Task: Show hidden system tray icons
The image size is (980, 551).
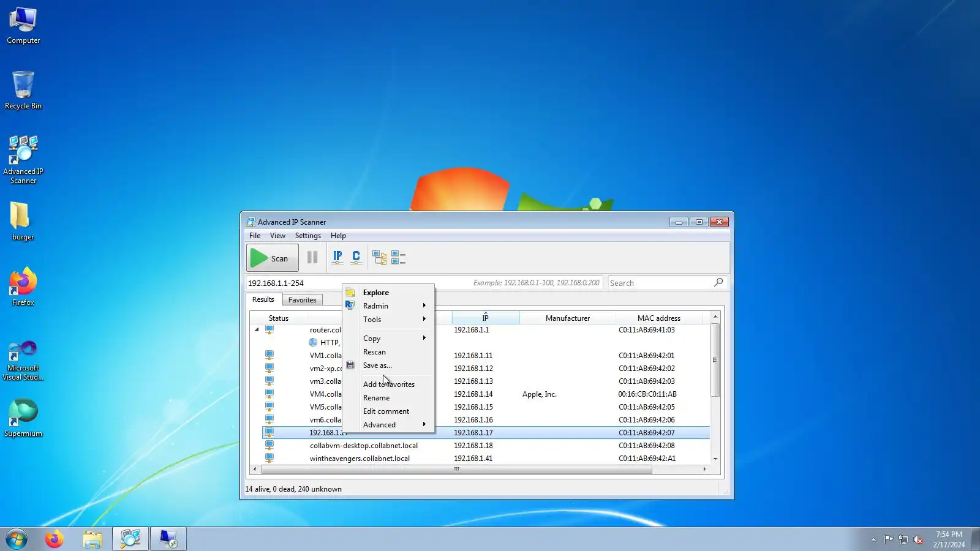Action: [x=873, y=539]
